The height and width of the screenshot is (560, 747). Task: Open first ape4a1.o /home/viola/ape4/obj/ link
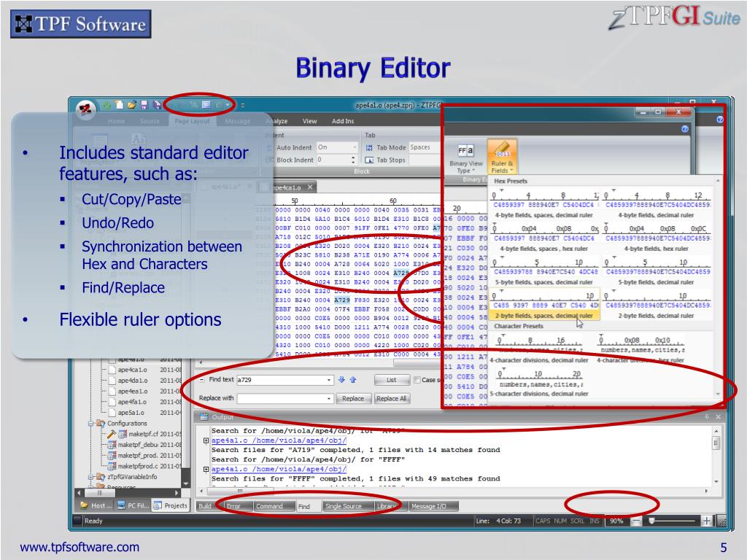(x=279, y=440)
